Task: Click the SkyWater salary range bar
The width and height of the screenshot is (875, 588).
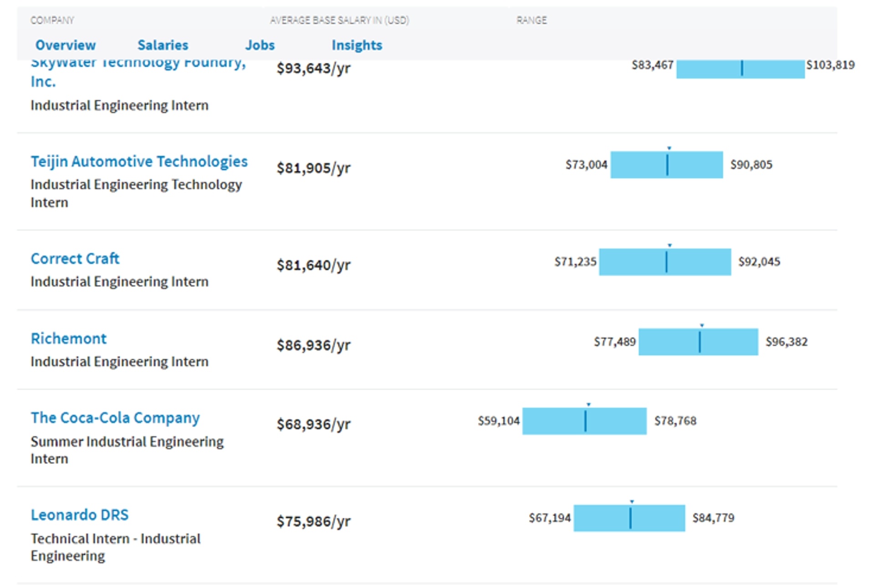Action: click(x=740, y=69)
